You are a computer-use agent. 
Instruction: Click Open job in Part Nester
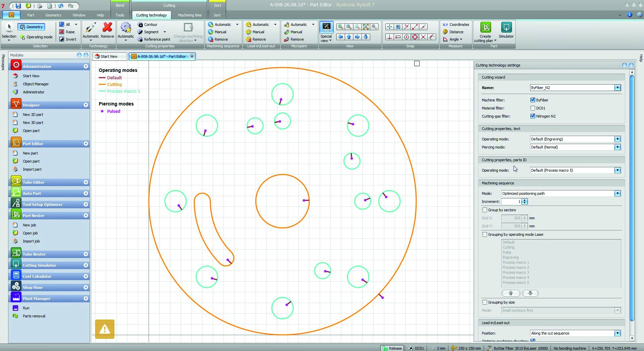coord(30,233)
